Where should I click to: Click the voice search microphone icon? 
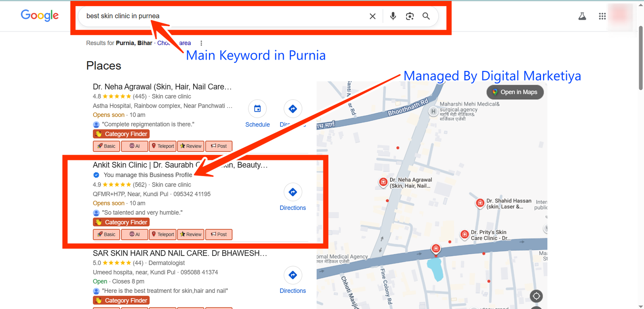point(393,16)
